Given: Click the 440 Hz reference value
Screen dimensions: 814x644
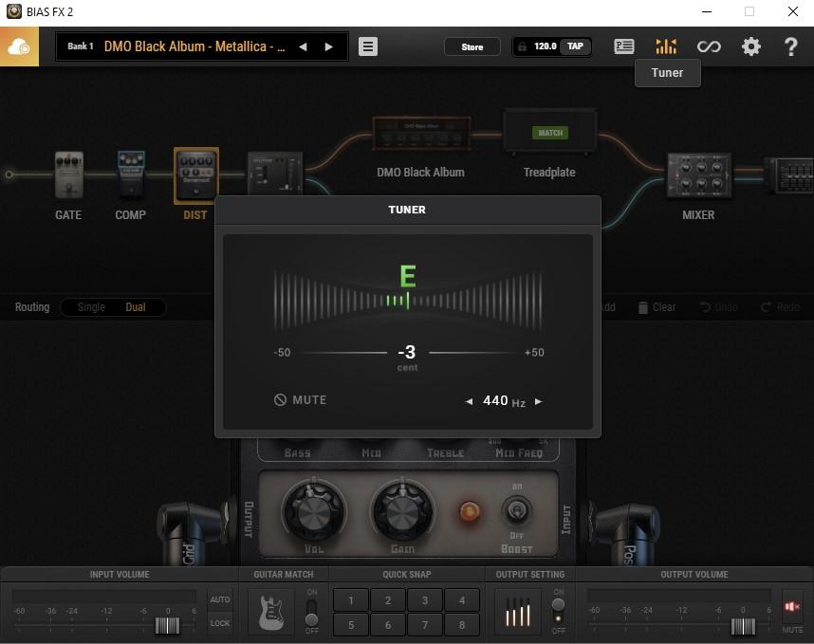Looking at the screenshot, I should coord(504,400).
